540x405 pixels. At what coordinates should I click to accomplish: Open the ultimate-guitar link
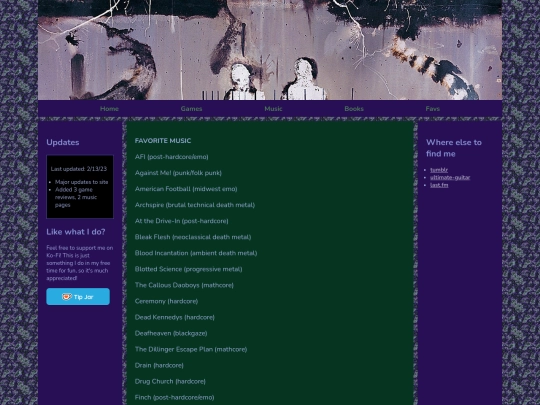click(450, 177)
